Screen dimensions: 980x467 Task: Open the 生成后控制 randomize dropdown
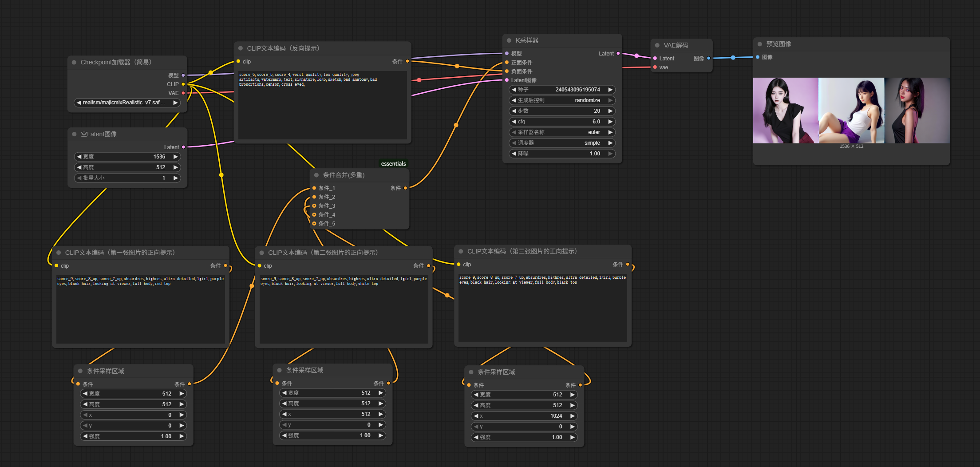pos(562,100)
